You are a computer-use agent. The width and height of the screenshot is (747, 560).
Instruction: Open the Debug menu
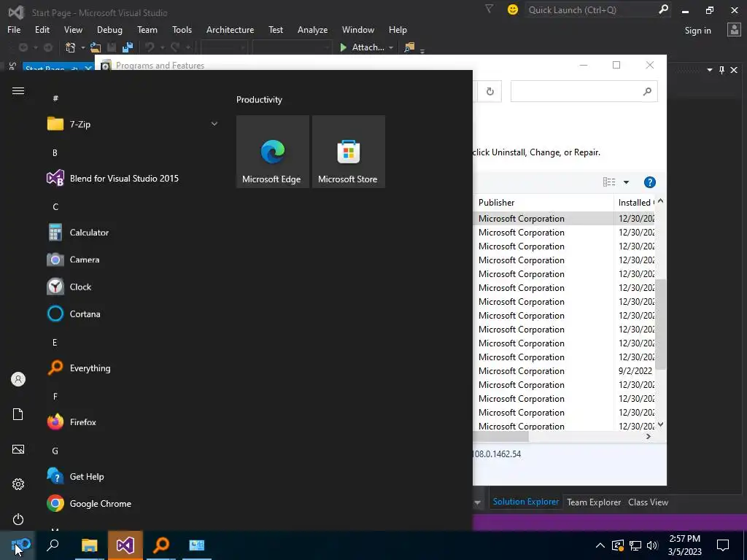click(x=109, y=29)
